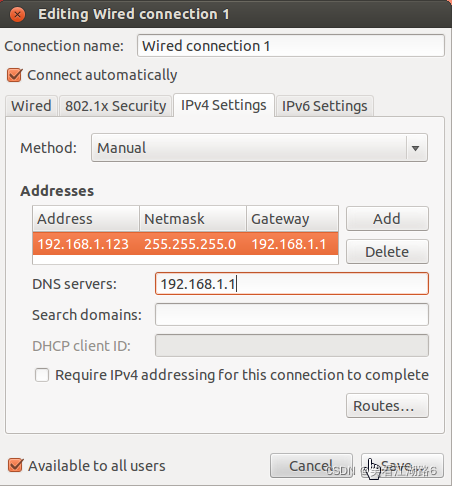Uncheck Available to all users
The height and width of the screenshot is (486, 452).
pos(15,465)
